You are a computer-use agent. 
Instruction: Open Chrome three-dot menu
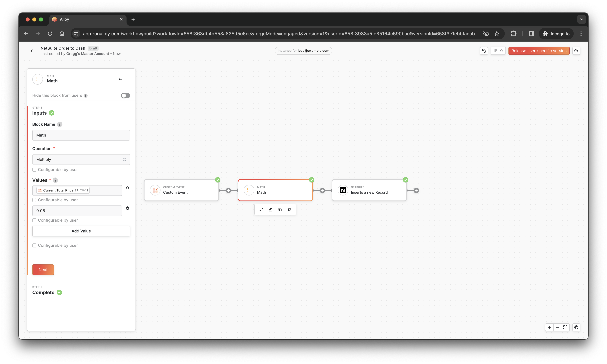(581, 34)
